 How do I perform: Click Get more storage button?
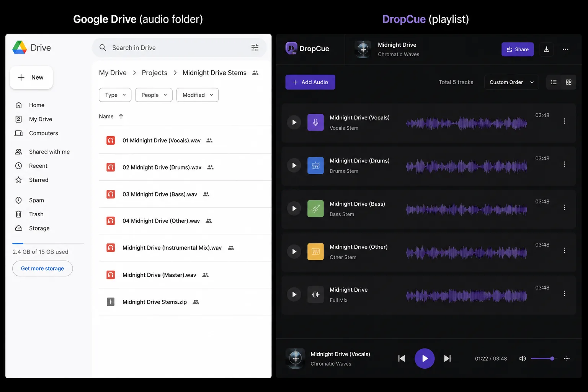pyautogui.click(x=42, y=268)
